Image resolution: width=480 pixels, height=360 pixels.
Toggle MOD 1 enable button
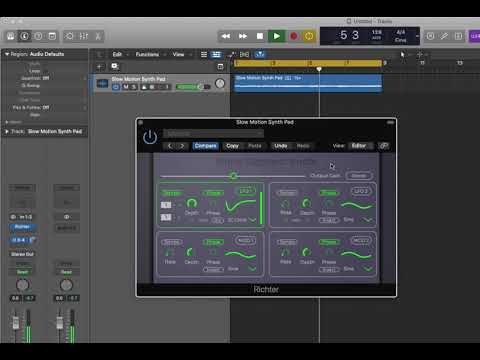tap(246, 240)
